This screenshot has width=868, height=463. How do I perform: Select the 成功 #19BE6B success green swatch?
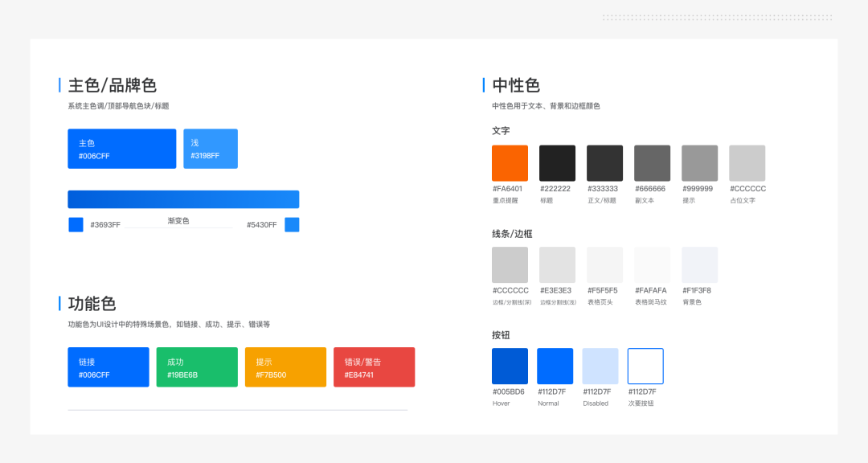(x=196, y=366)
